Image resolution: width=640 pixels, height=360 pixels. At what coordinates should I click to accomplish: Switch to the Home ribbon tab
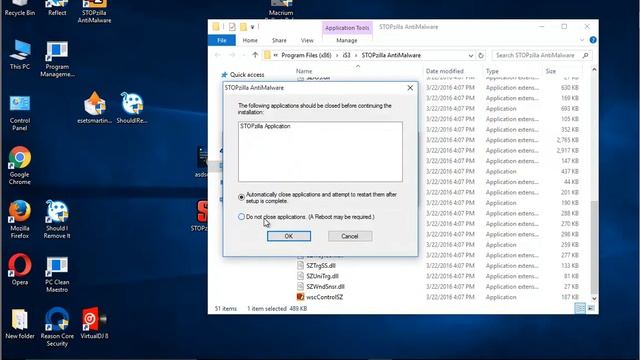(x=250, y=40)
